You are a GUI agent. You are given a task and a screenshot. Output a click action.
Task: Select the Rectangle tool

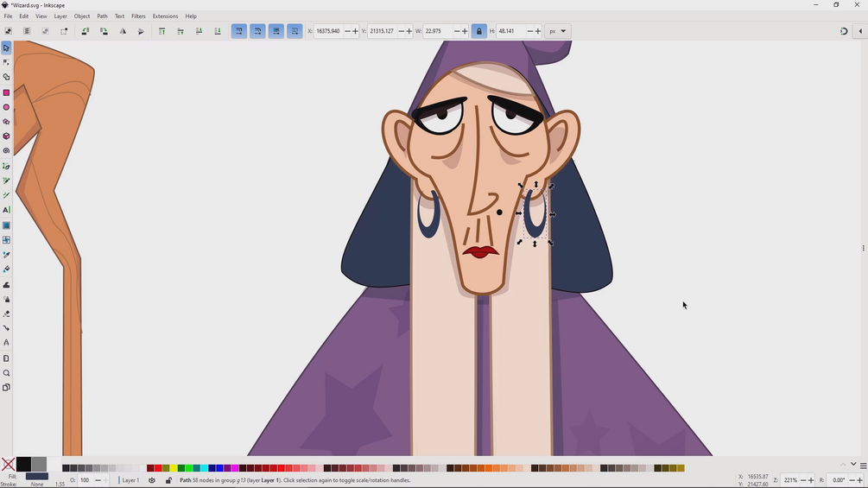[x=6, y=93]
